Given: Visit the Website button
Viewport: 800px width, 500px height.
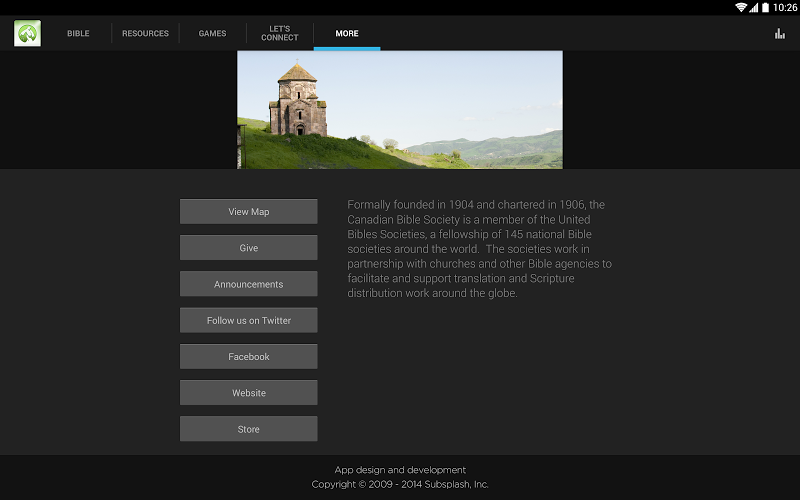Looking at the screenshot, I should click(x=248, y=392).
